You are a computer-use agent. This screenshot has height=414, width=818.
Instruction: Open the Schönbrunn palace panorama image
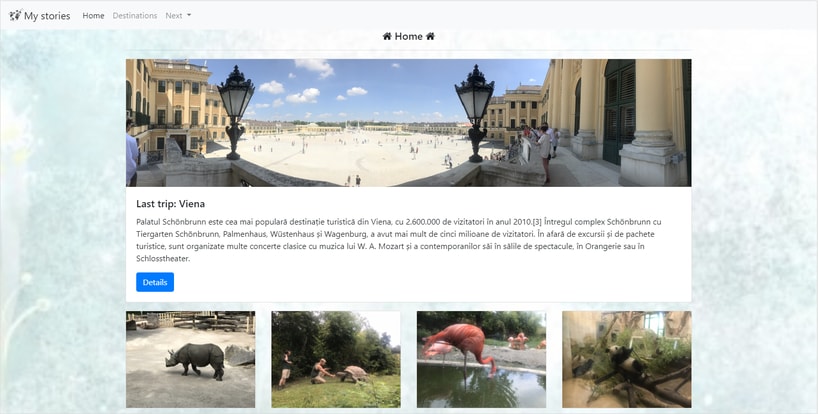coord(408,123)
